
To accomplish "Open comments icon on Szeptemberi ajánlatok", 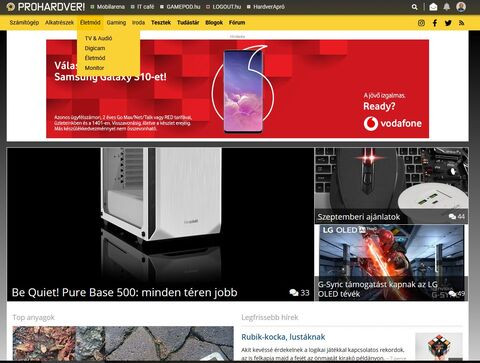I will click(x=452, y=217).
